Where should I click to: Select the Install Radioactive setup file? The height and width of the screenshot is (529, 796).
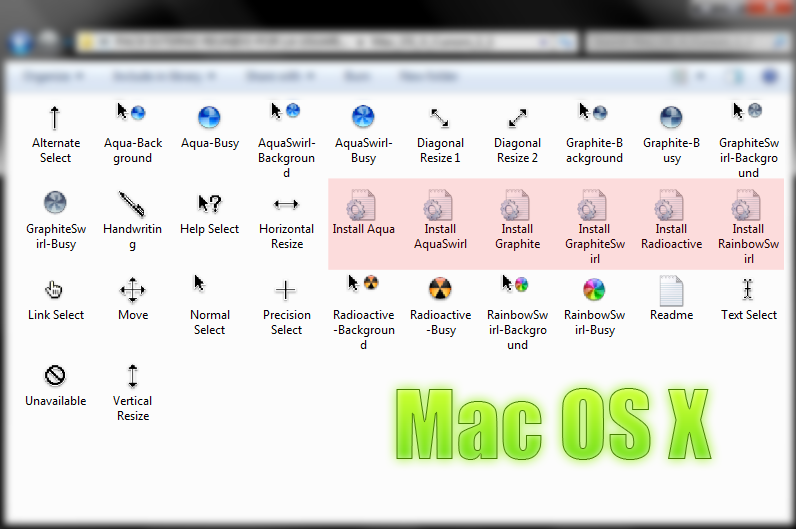[671, 220]
